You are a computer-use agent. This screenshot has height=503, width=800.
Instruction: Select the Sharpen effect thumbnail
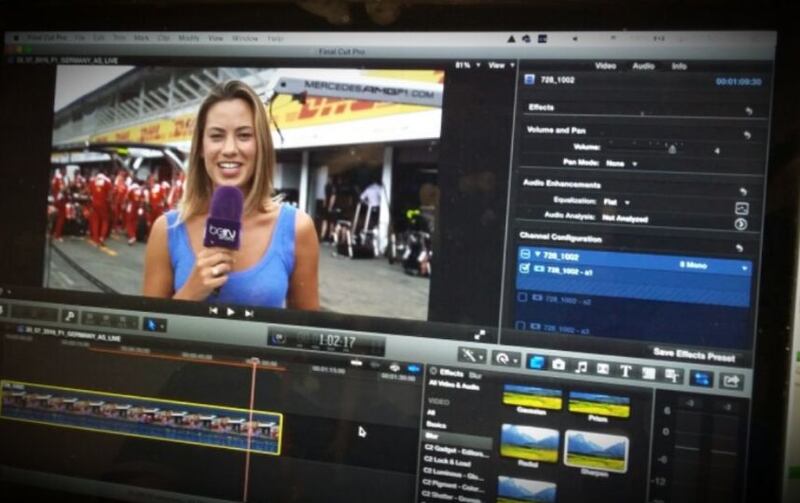pyautogui.click(x=596, y=451)
